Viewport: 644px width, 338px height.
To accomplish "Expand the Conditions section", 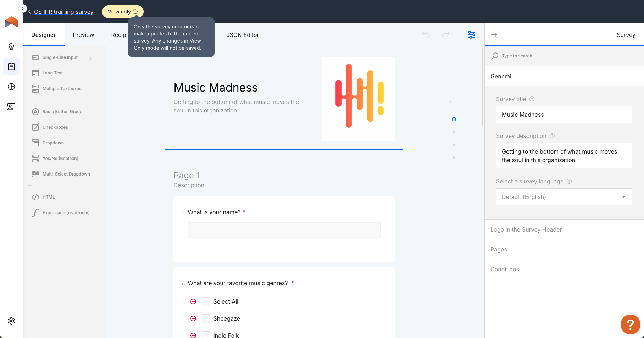I will click(564, 269).
